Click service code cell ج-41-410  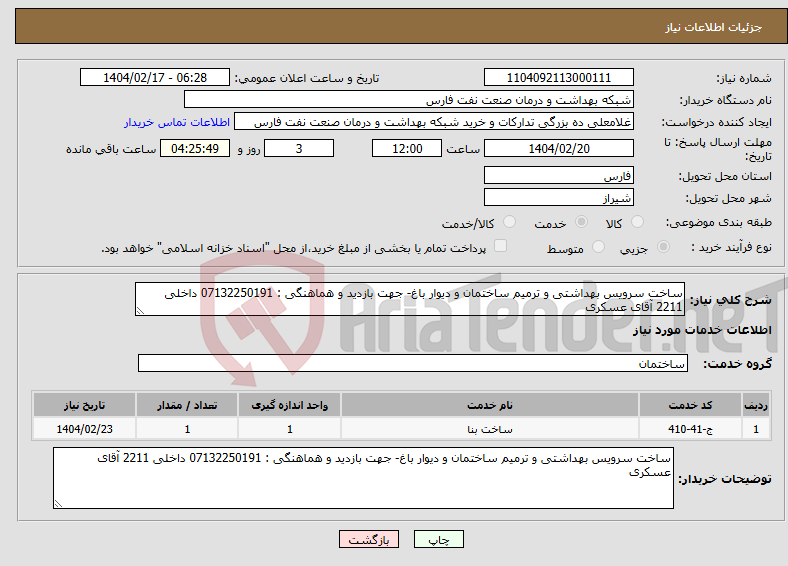[690, 429]
